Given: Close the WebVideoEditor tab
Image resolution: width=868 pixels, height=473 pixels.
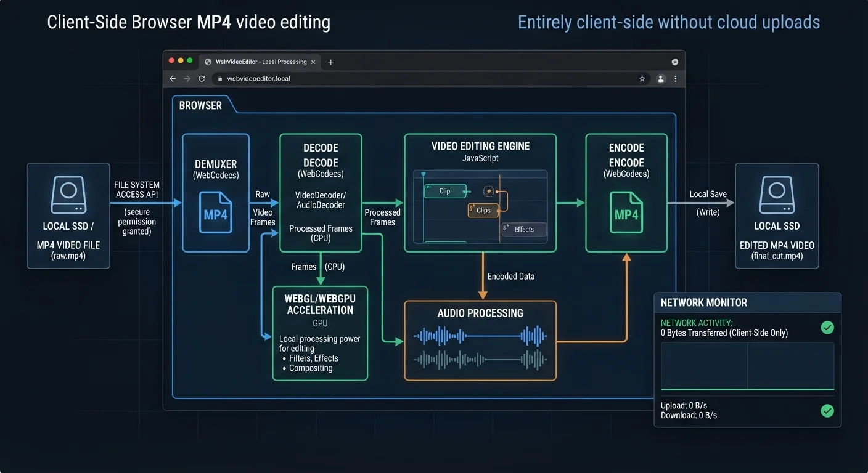Looking at the screenshot, I should [313, 62].
